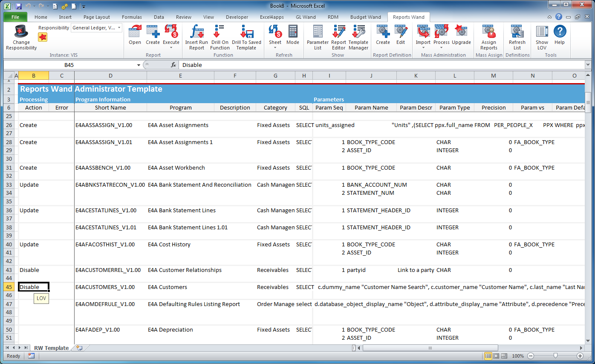Switch to the GL Wand ribbon tab
Viewport: 595px width, 364px height.
click(x=306, y=17)
